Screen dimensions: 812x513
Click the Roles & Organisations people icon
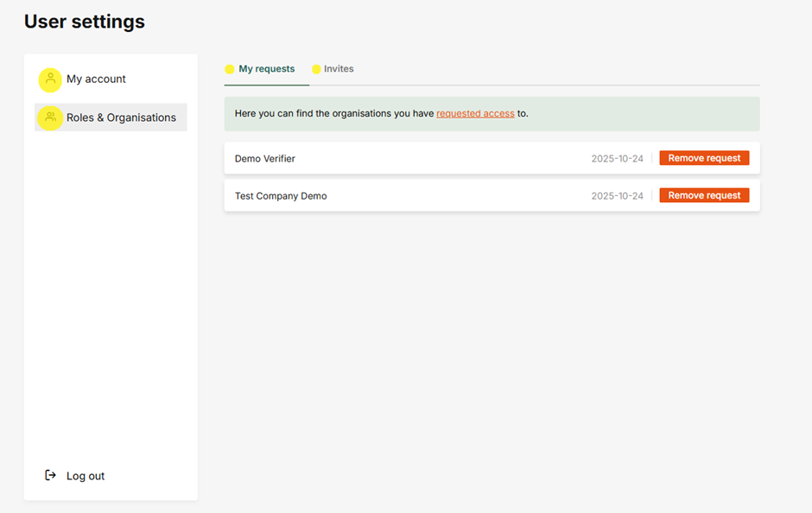click(50, 117)
